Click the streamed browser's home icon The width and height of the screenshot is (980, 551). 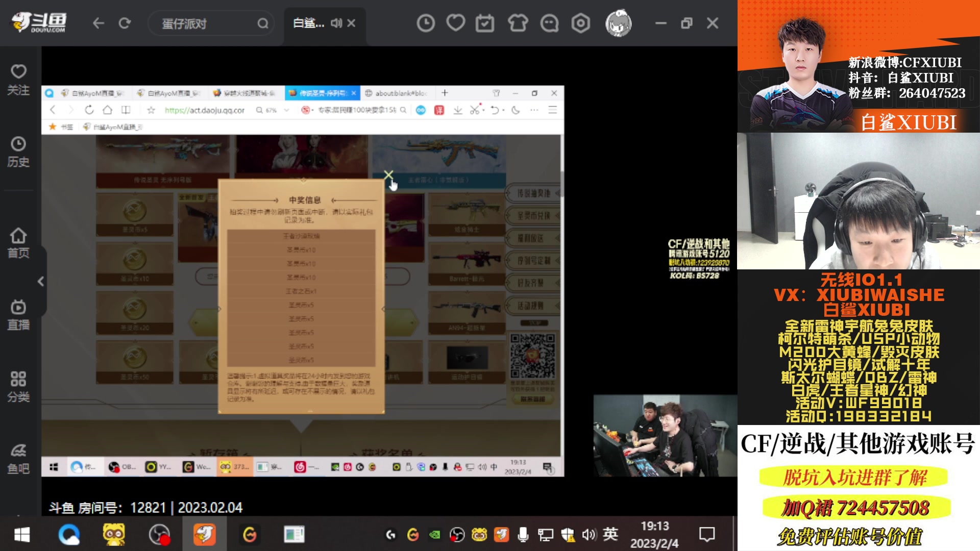pos(107,110)
